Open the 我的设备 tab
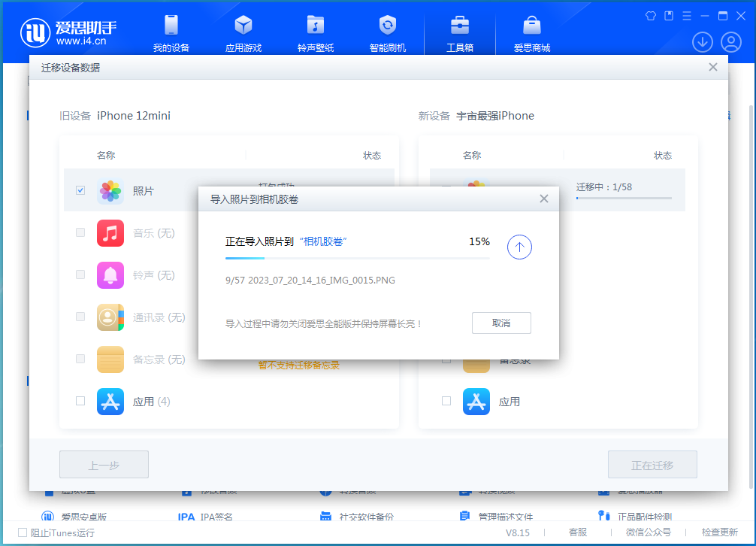Image resolution: width=756 pixels, height=546 pixels. click(x=171, y=33)
